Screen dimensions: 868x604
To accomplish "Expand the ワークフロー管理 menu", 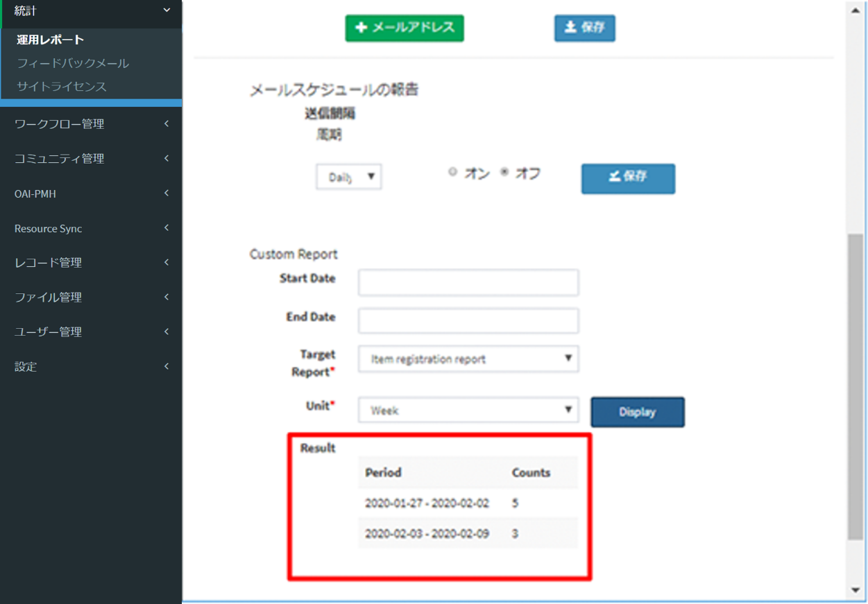I will (x=90, y=124).
